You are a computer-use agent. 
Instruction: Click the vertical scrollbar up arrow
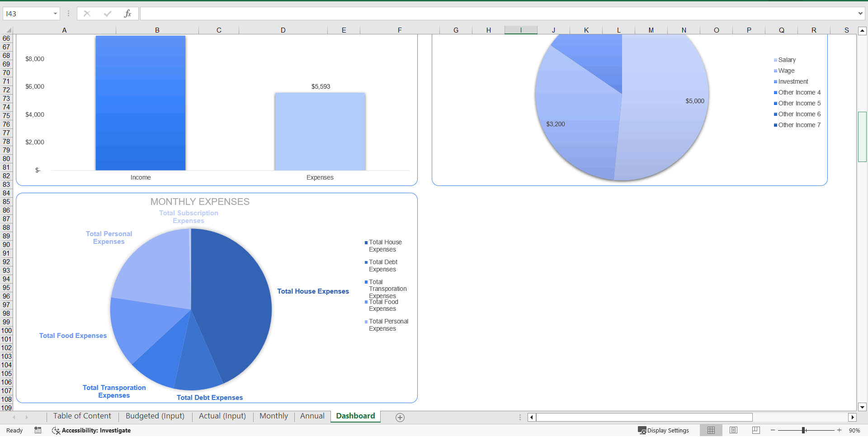[862, 31]
